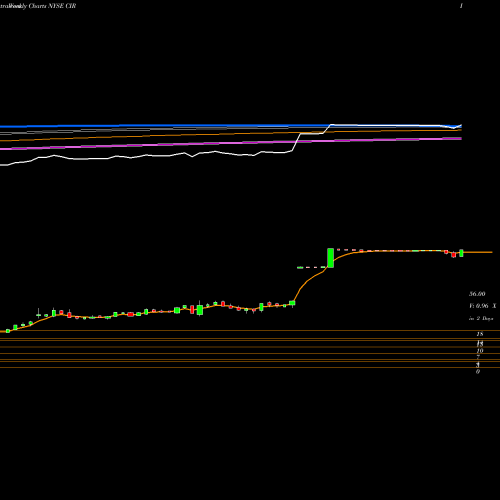
Task: Click the 'Charts NYSE CIR' title text
Action: pos(52,6)
